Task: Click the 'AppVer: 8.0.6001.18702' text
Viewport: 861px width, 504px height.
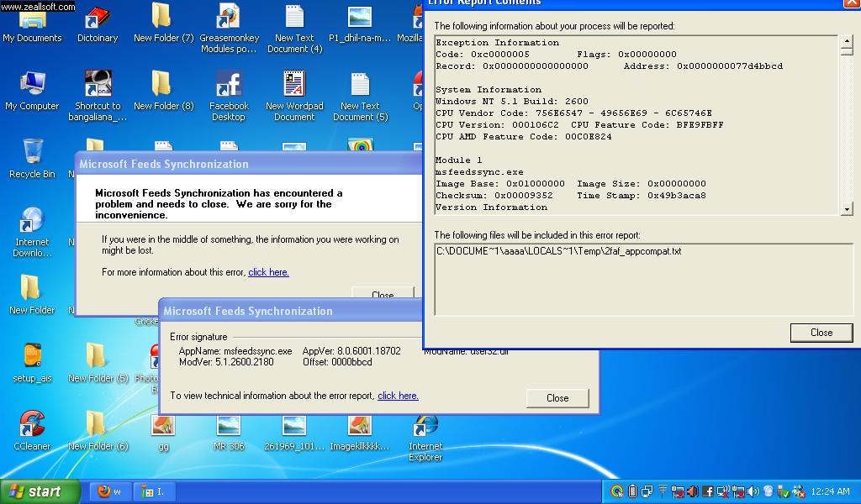Action: click(351, 351)
